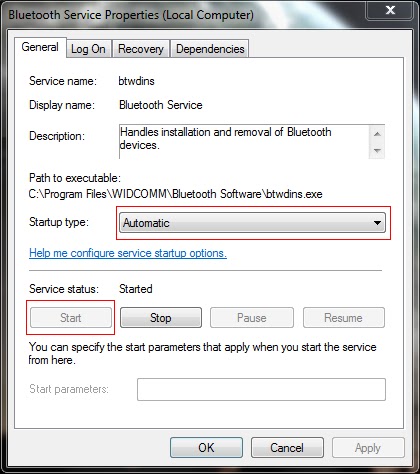Open the Recovery tab
The width and height of the screenshot is (420, 474).
click(x=141, y=49)
